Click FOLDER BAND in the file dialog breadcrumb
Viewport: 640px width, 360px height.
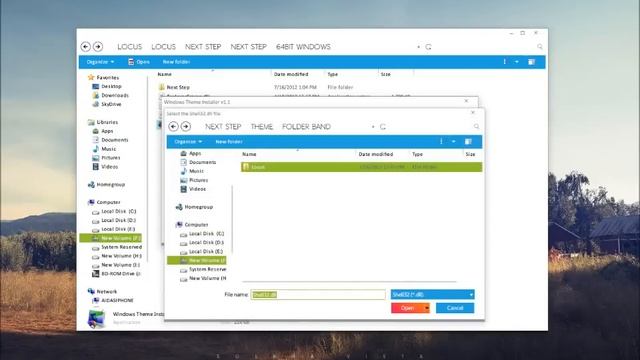point(307,127)
